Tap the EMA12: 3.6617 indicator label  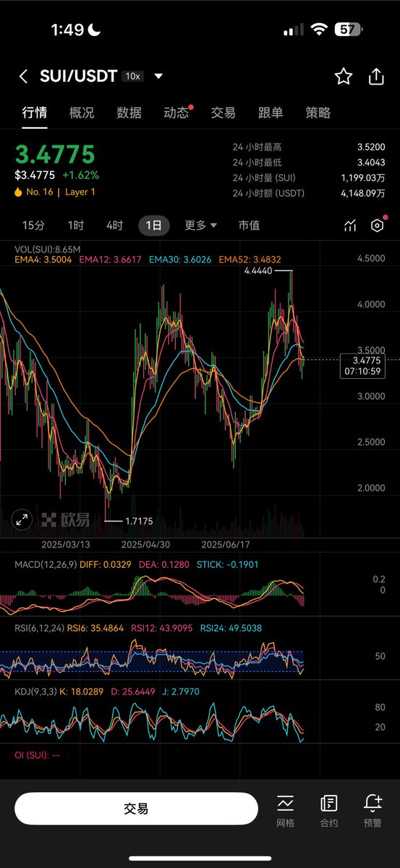click(x=111, y=259)
